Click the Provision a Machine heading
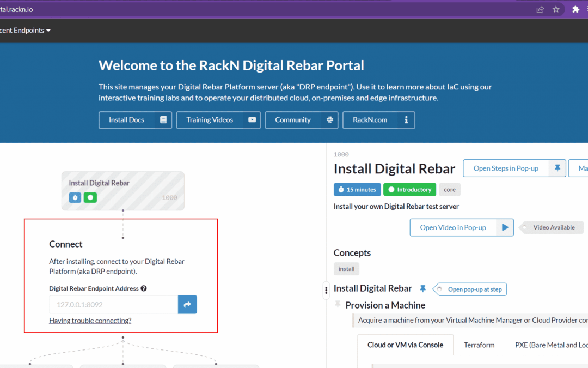This screenshot has height=368, width=588. pos(385,305)
